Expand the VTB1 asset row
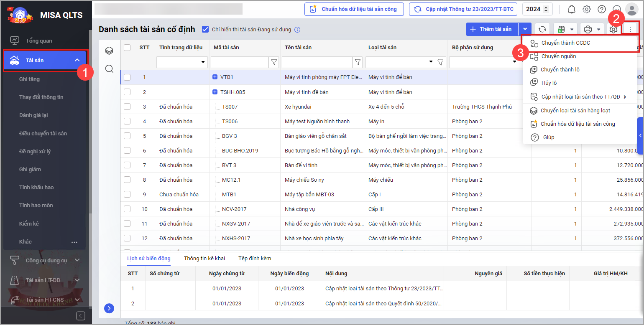Viewport: 644px width, 325px height. [x=215, y=77]
